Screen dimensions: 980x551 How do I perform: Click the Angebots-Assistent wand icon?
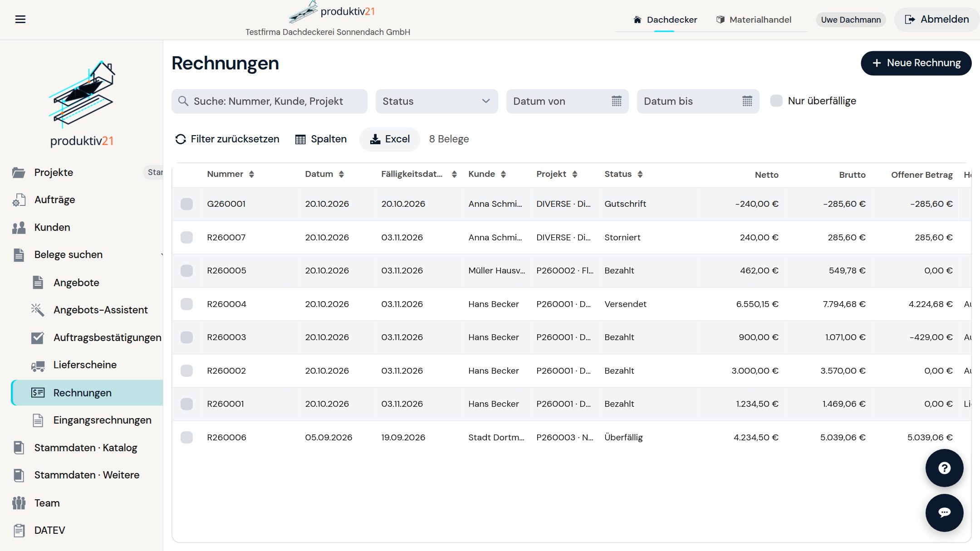[38, 310]
